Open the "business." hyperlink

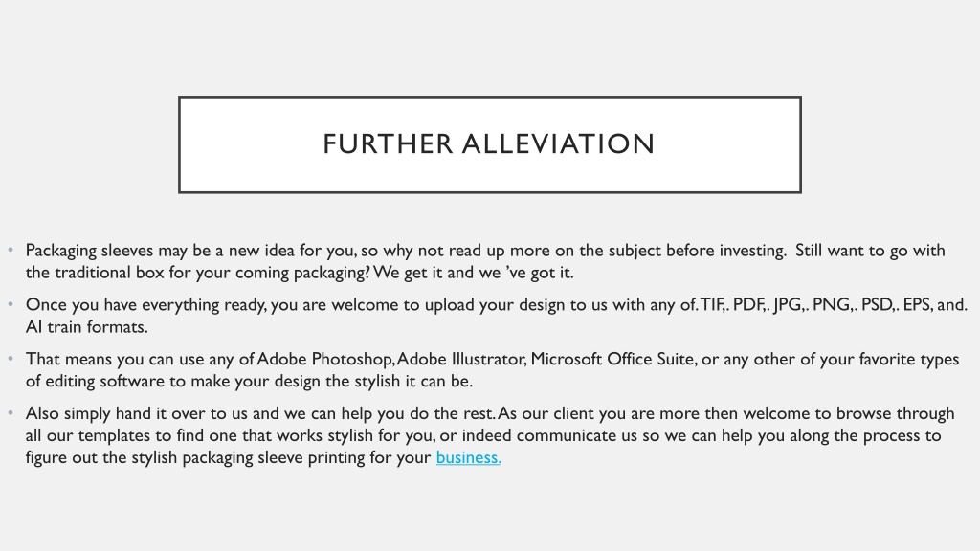point(468,457)
